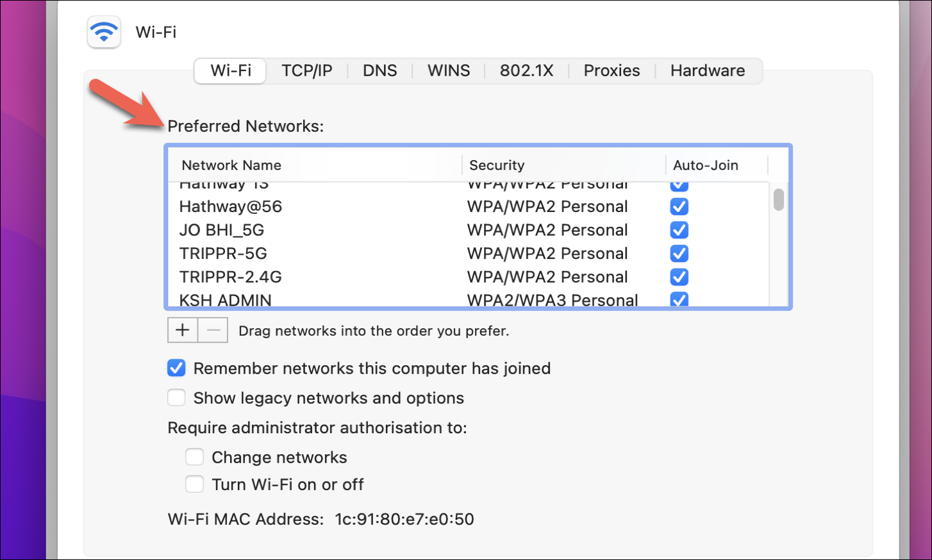Select the Proxies tab
This screenshot has height=560, width=932.
point(612,70)
